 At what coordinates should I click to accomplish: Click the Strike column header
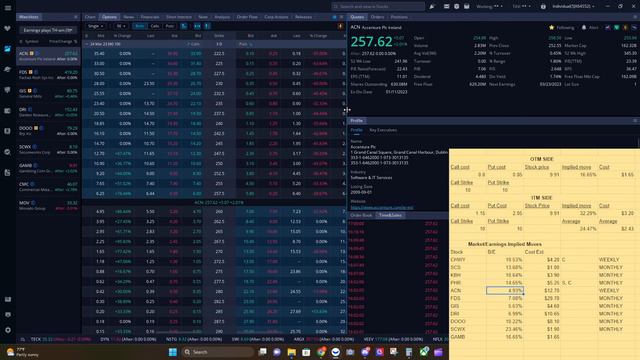pos(219,36)
